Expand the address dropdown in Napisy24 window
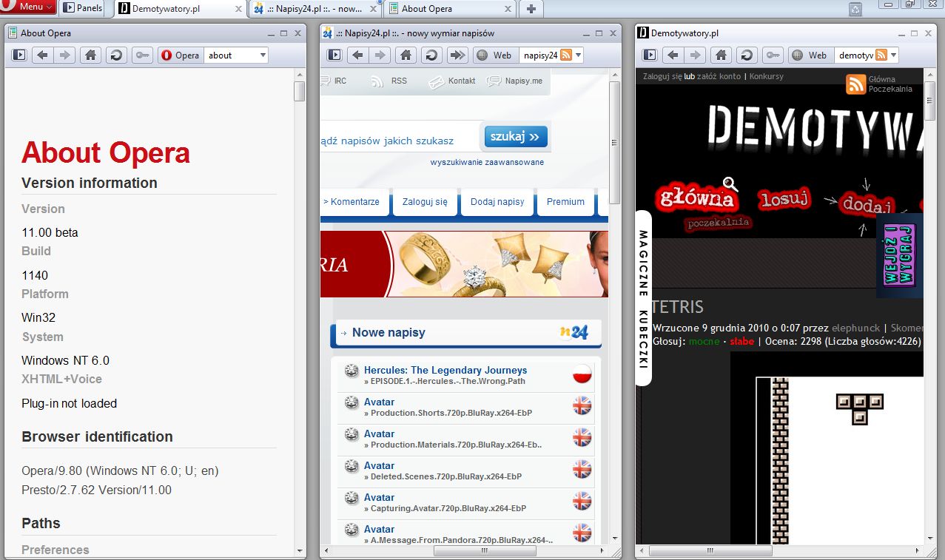The width and height of the screenshot is (945, 560). pos(577,55)
